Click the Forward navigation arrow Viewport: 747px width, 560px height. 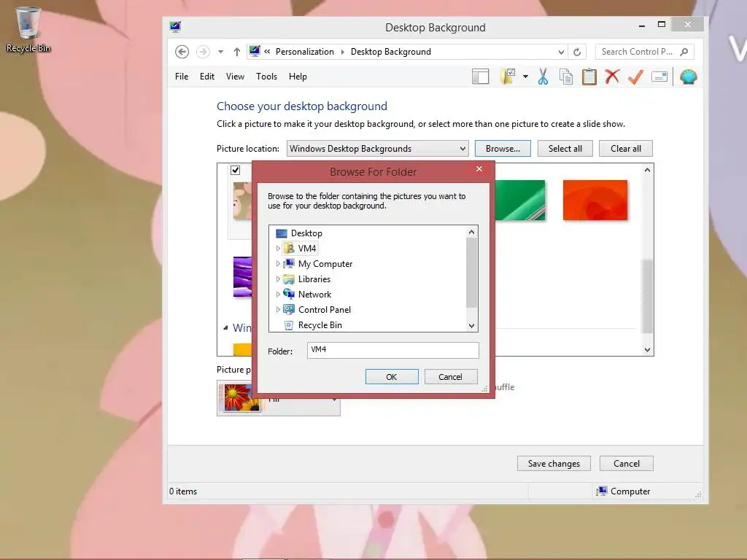(203, 52)
